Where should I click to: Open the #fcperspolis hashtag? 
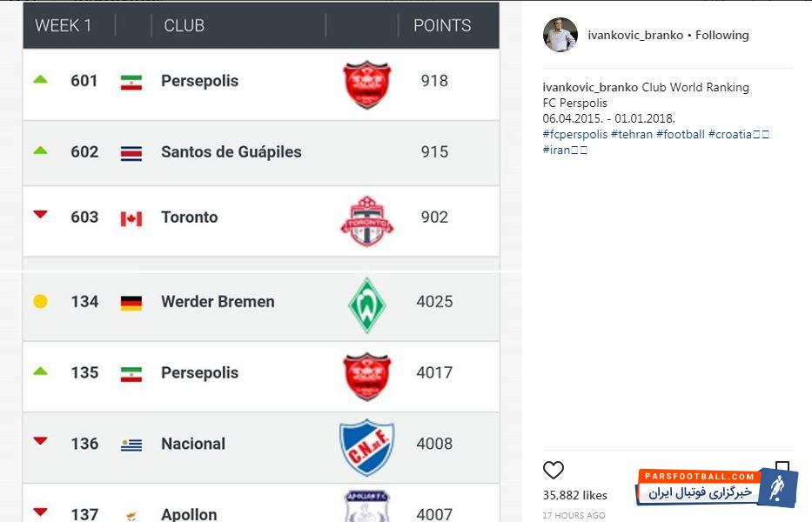tap(574, 134)
